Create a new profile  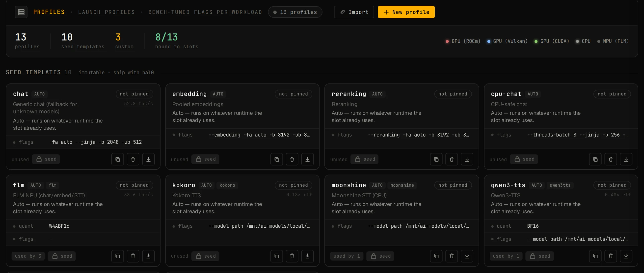tap(406, 12)
